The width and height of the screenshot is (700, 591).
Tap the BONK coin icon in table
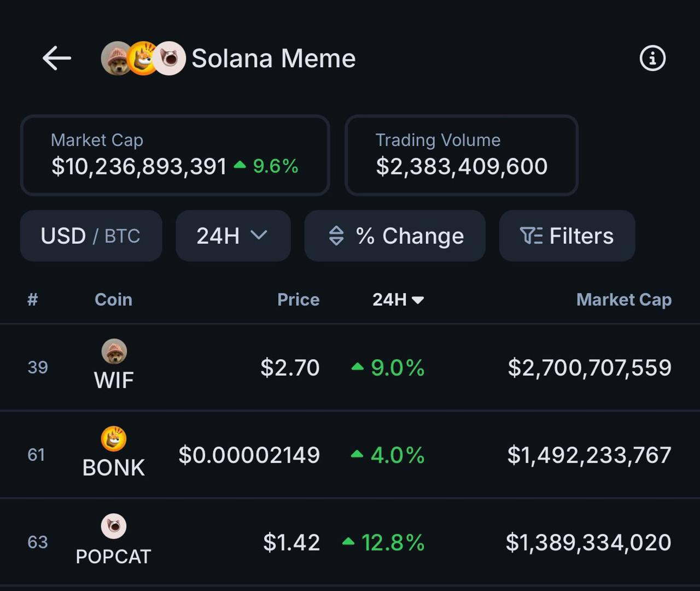click(x=114, y=439)
